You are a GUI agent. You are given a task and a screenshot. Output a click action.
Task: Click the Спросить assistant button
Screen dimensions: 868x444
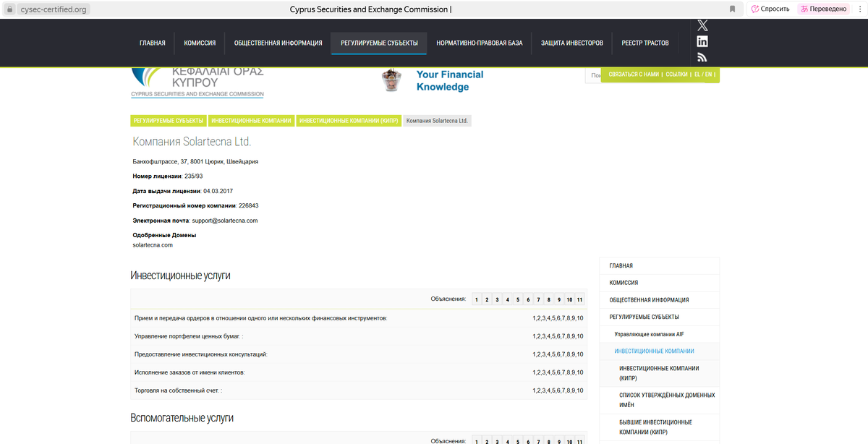pos(770,9)
